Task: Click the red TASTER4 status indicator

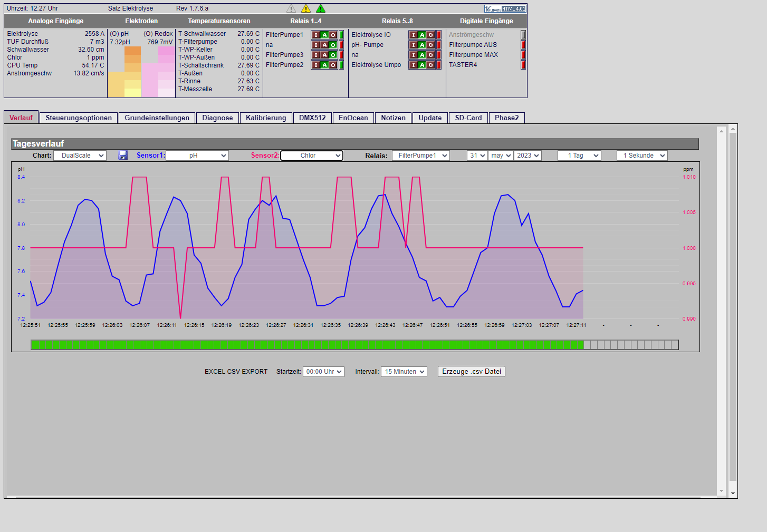Action: pos(523,65)
